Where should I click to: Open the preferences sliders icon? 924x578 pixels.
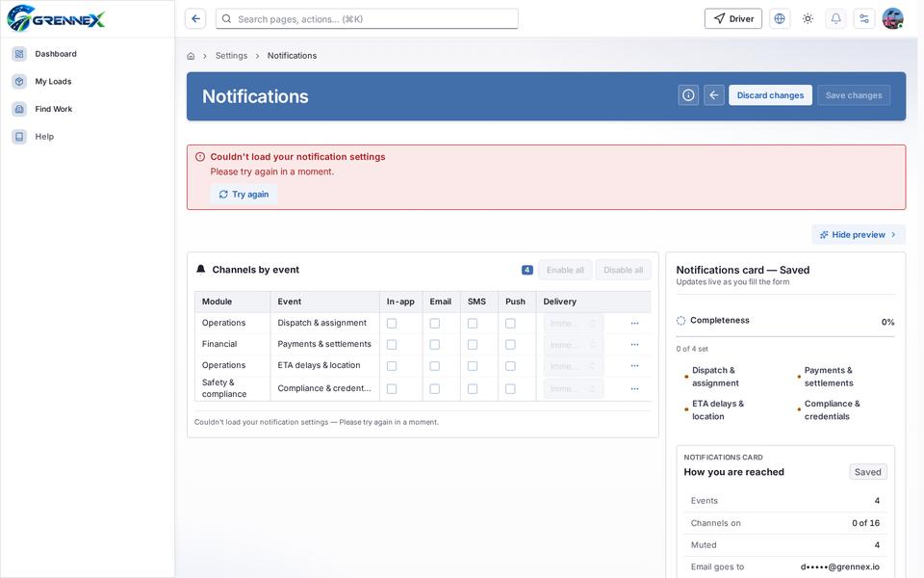[x=864, y=19]
